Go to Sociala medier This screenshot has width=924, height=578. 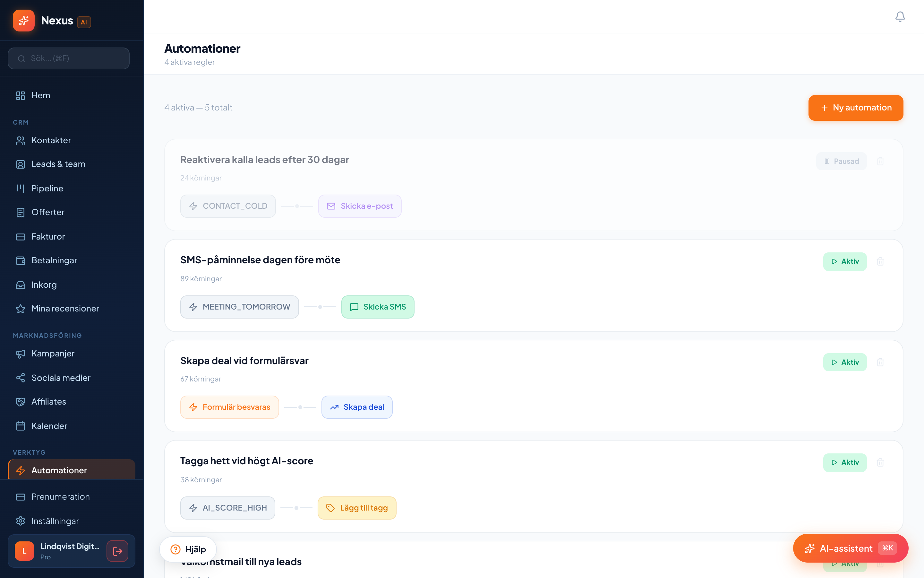(x=72, y=378)
